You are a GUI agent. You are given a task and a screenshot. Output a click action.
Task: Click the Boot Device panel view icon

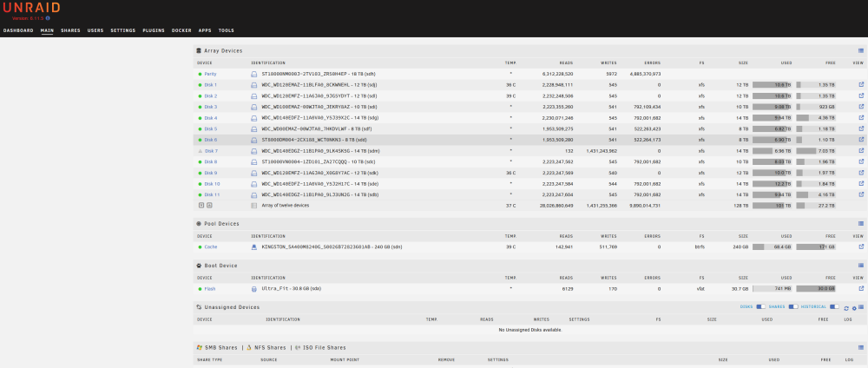tap(861, 265)
